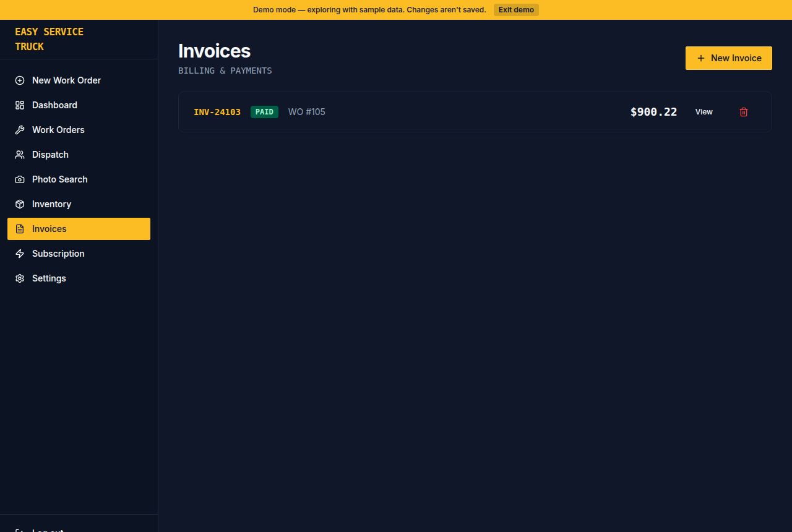
Task: Open the Work Orders section
Action: click(79, 130)
